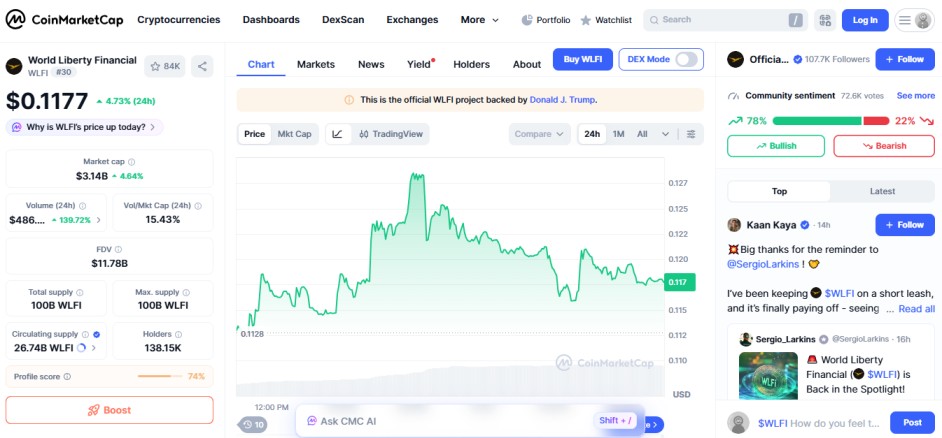Open Why is WLFI's price up today
Screen dimensions: 942x438
tap(85, 127)
